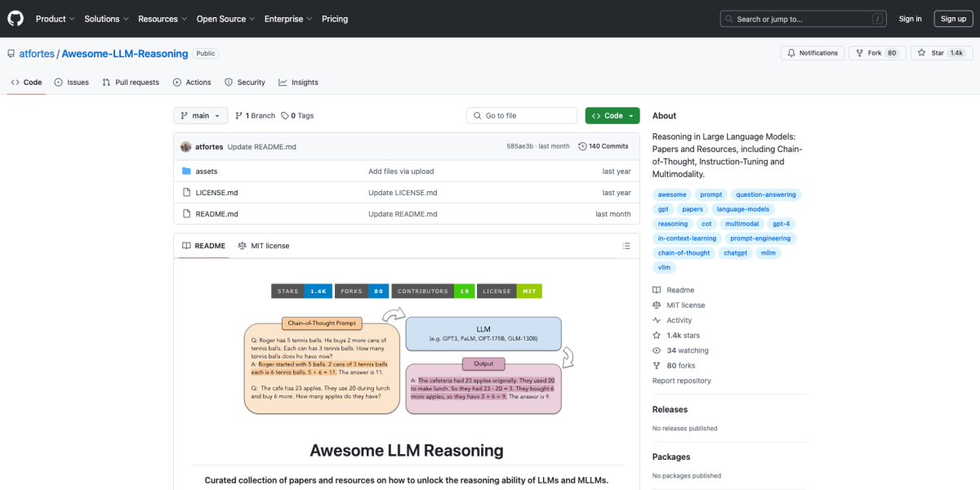Open the repository commit history clock icon
This screenshot has height=490, width=980.
point(583,145)
